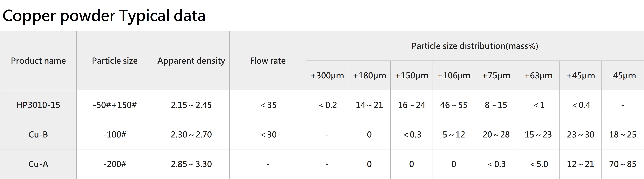This screenshot has height=179, width=644.
Task: Select the Particle size column header
Action: [115, 61]
